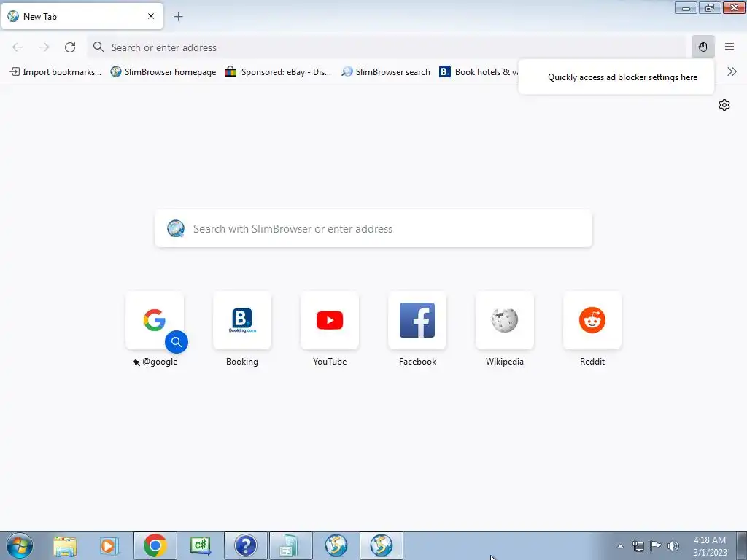The image size is (747, 560).
Task: Click the YouTube label text
Action: (330, 362)
